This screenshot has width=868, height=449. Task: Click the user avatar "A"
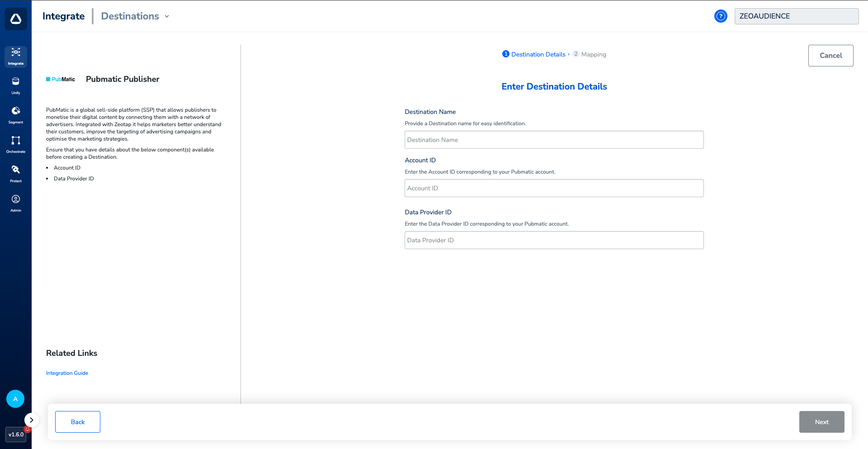pyautogui.click(x=15, y=399)
